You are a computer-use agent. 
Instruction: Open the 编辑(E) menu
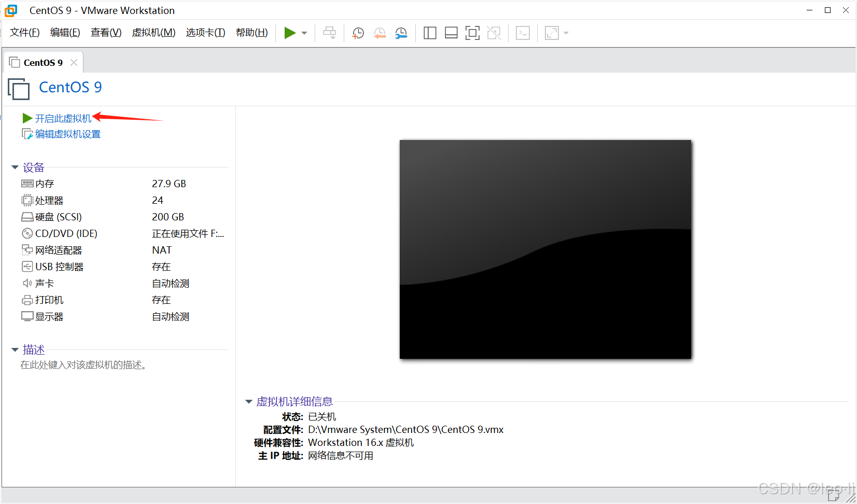[x=65, y=33]
